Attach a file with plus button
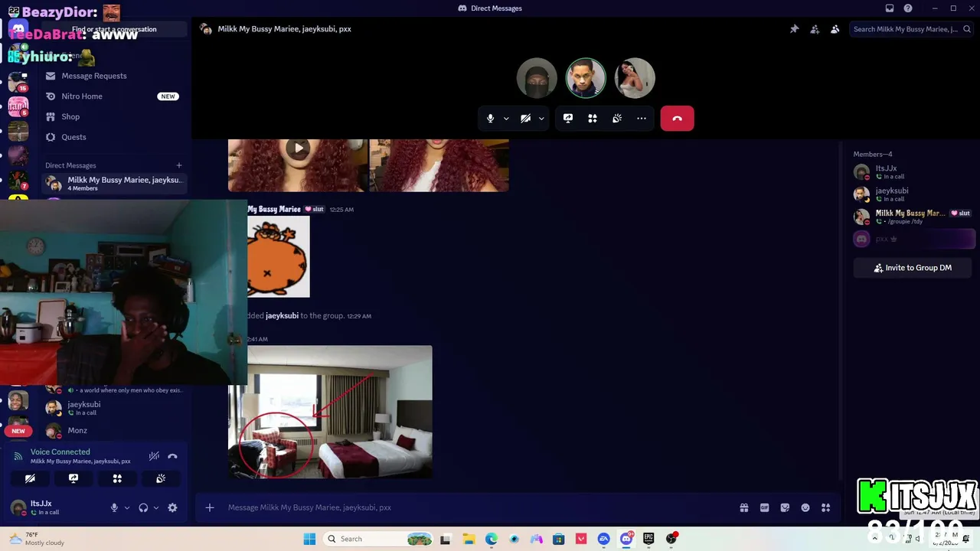The image size is (980, 551). (210, 507)
